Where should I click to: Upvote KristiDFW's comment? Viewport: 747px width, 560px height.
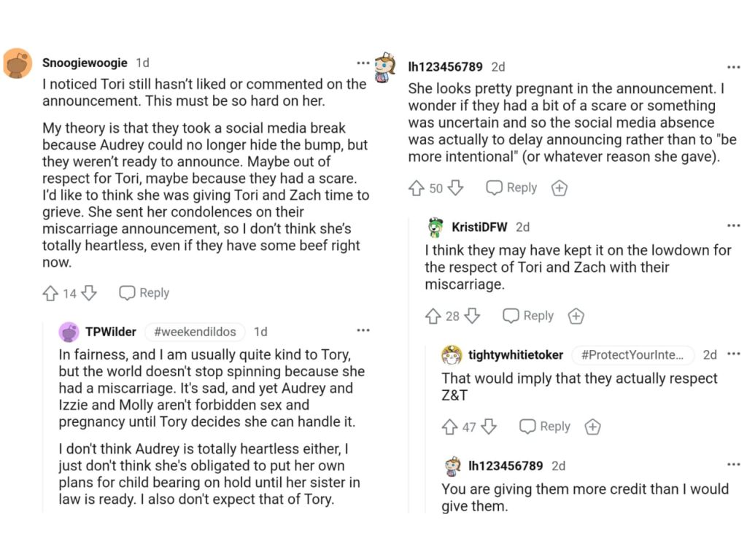point(433,316)
